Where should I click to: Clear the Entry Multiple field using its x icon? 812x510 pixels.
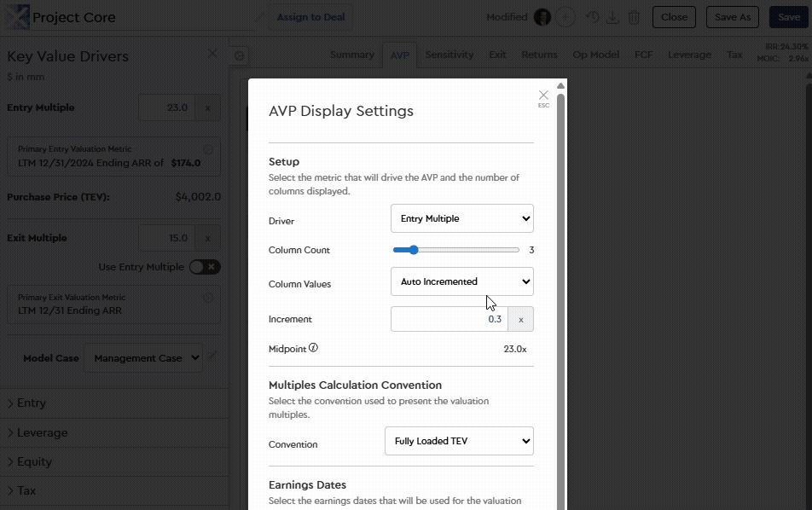pos(207,107)
